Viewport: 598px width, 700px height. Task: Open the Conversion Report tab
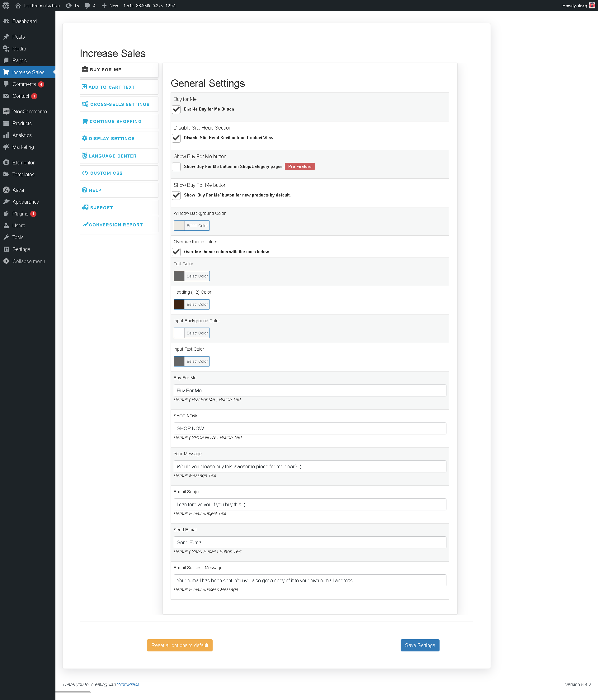(115, 225)
